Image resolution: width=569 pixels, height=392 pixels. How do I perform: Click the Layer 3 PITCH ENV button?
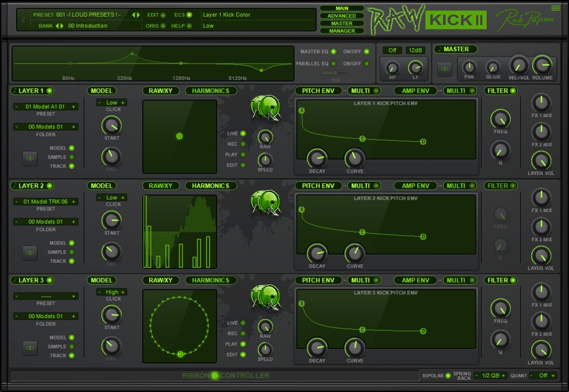pos(318,280)
